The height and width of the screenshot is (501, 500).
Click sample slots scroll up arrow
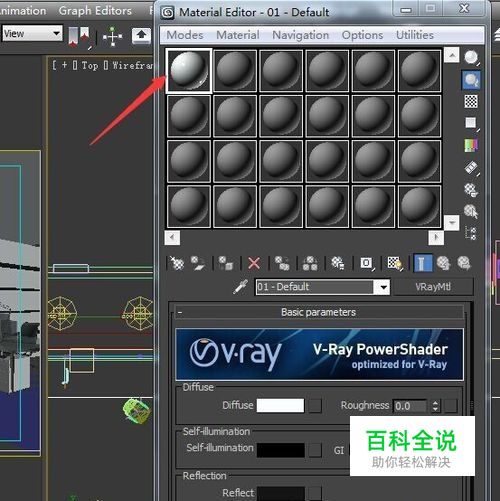click(x=452, y=55)
